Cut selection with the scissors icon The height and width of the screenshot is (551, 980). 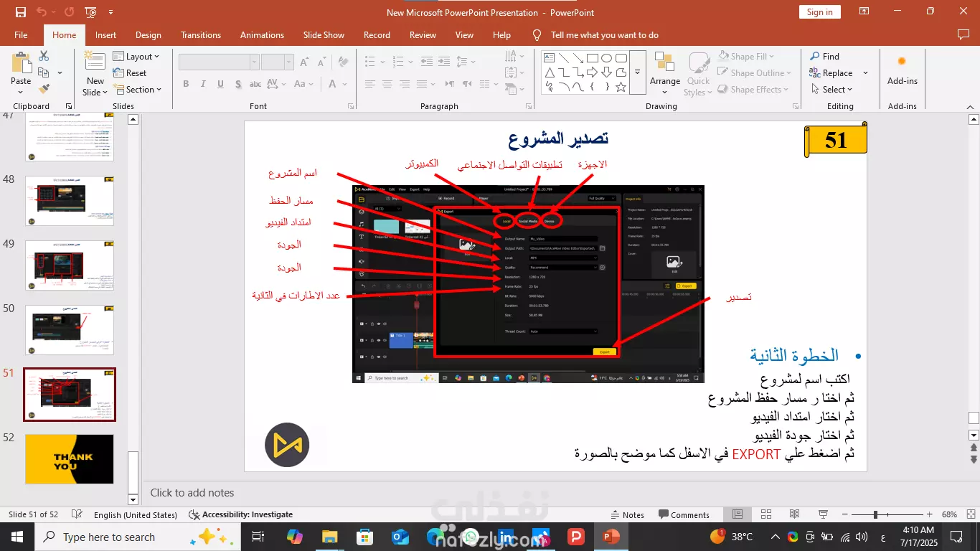click(x=44, y=56)
